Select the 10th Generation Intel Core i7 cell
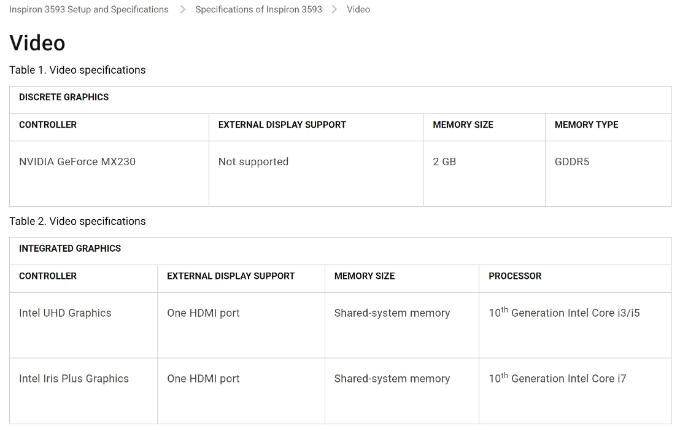This screenshot has width=680, height=431. pyautogui.click(x=557, y=378)
